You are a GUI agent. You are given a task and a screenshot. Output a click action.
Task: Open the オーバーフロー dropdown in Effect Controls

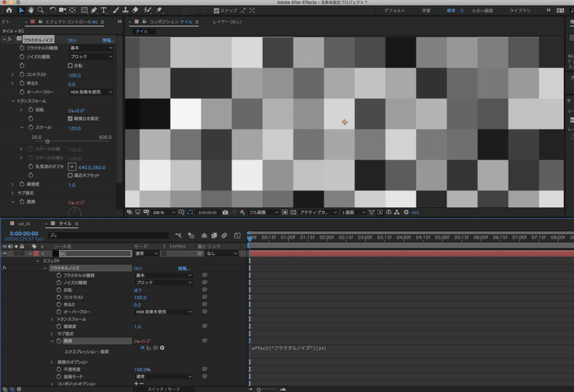90,92
